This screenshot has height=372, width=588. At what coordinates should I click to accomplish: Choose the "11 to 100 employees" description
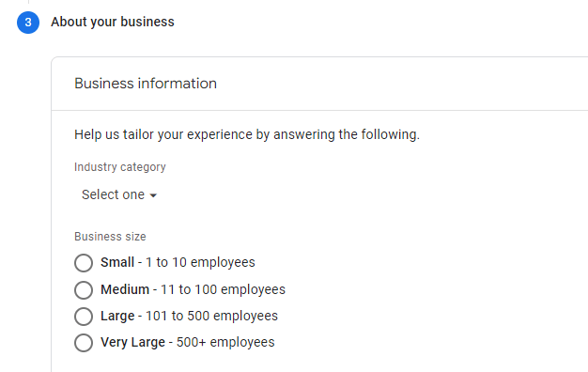point(224,289)
